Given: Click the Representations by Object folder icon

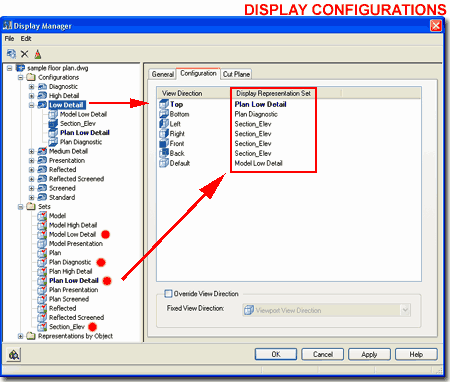Looking at the screenshot, I should coord(31,336).
